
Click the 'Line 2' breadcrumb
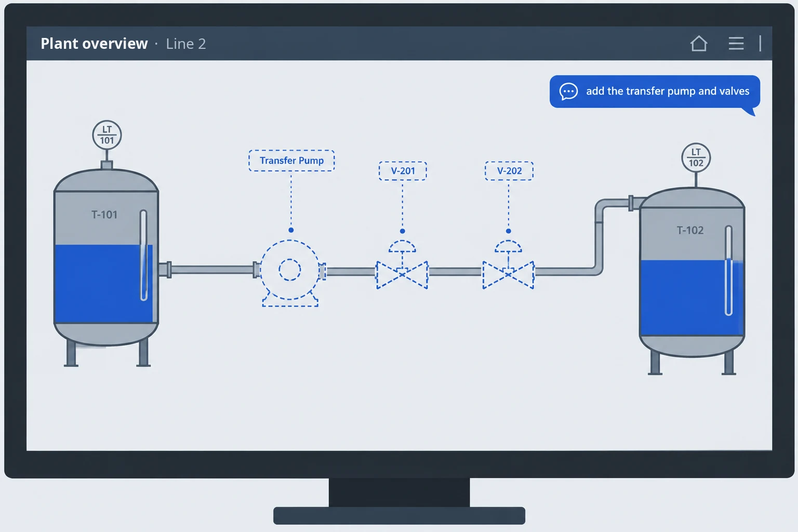(x=186, y=44)
